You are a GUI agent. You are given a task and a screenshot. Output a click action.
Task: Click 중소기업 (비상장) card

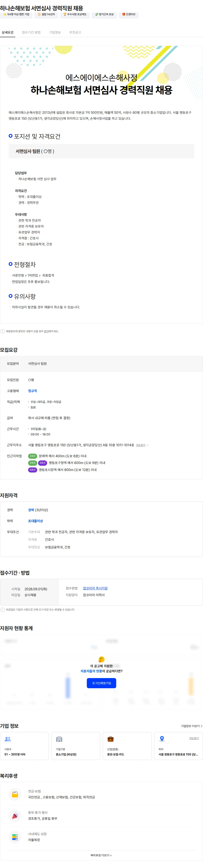76,746
